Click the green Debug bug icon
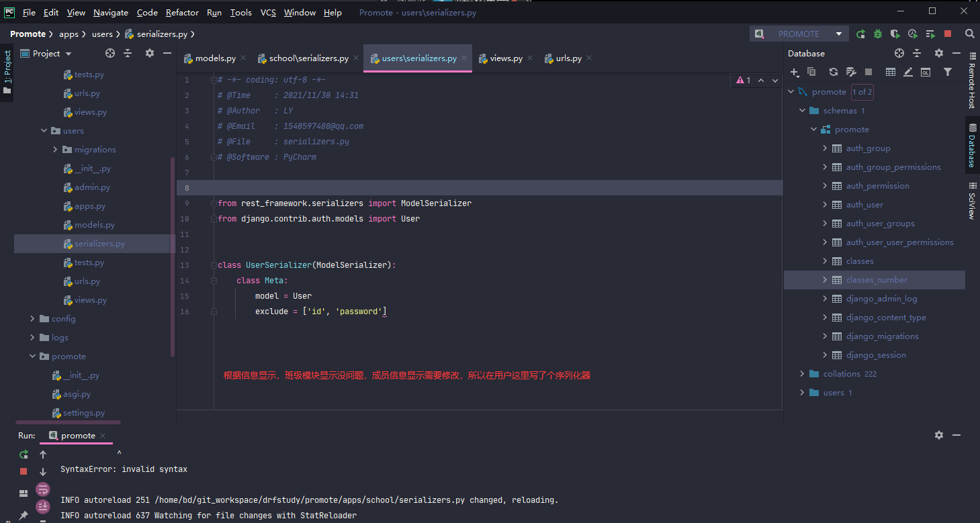 [x=878, y=34]
